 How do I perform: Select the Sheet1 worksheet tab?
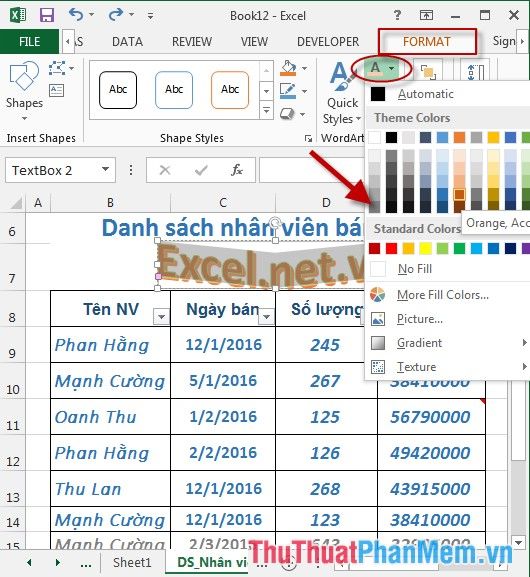[x=132, y=562]
